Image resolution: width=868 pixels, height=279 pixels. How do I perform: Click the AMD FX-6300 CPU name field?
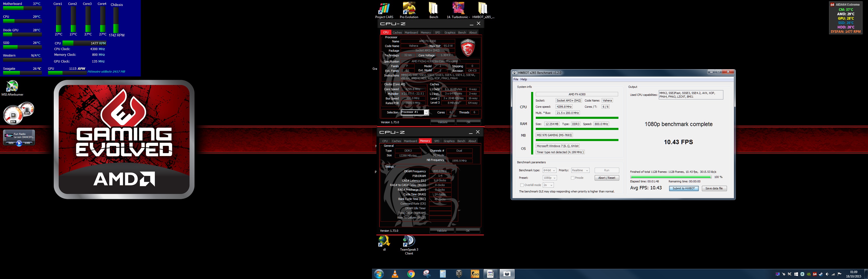point(577,94)
